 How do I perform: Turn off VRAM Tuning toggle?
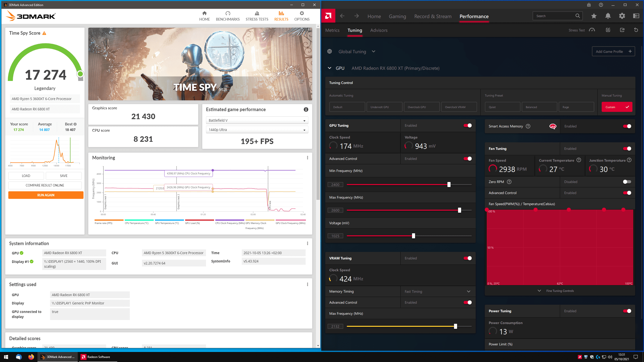(x=467, y=258)
